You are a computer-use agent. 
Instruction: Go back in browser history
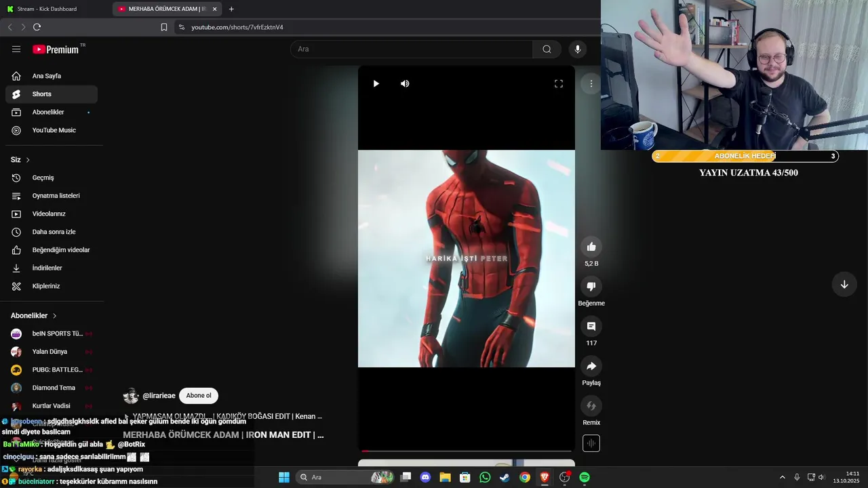pyautogui.click(x=9, y=27)
